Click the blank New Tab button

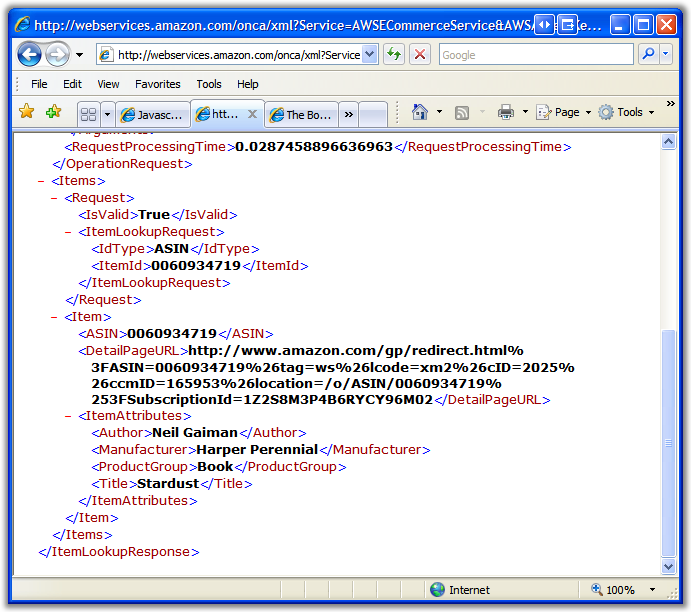[x=373, y=115]
